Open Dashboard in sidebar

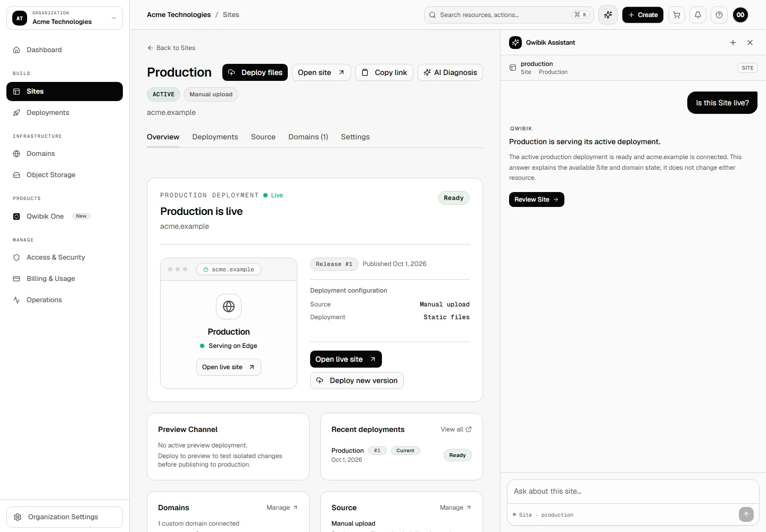[64, 50]
